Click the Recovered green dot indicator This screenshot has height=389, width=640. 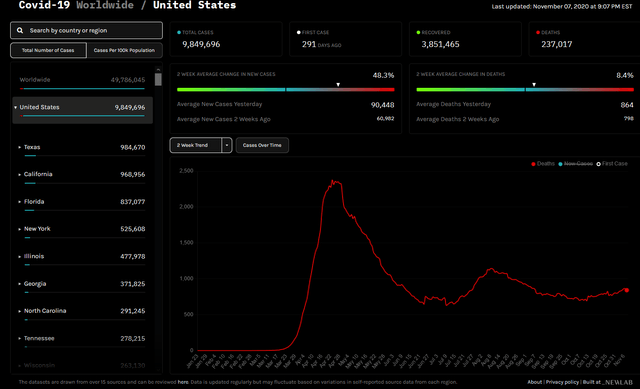click(418, 32)
